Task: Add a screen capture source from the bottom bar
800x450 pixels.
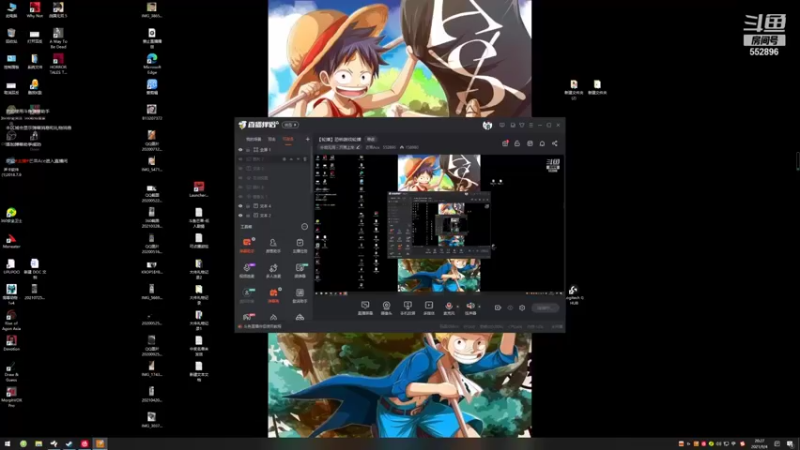Action: [x=365, y=308]
